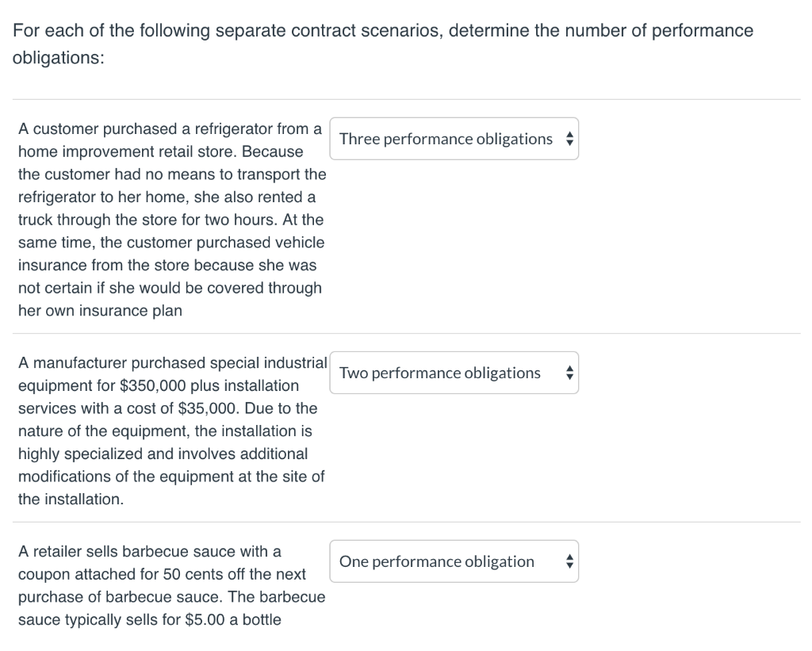Click the up arrow of the barbecue sauce selector

[x=569, y=557]
